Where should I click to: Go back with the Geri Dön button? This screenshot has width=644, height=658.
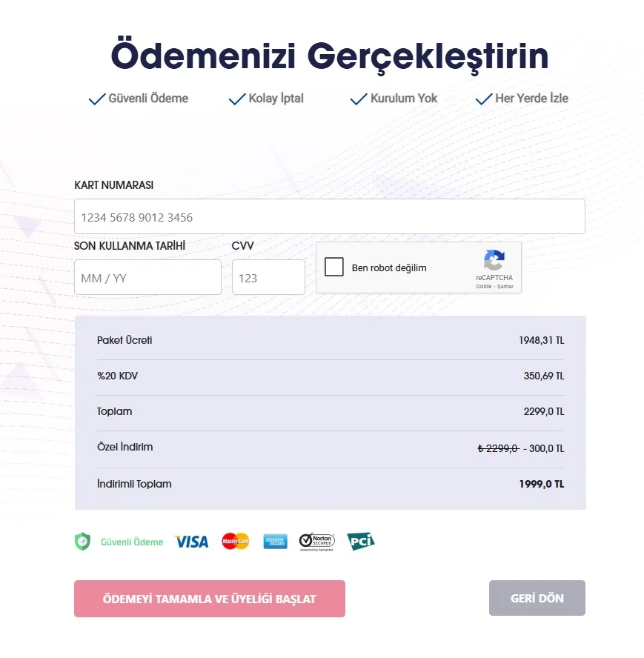[x=537, y=598]
